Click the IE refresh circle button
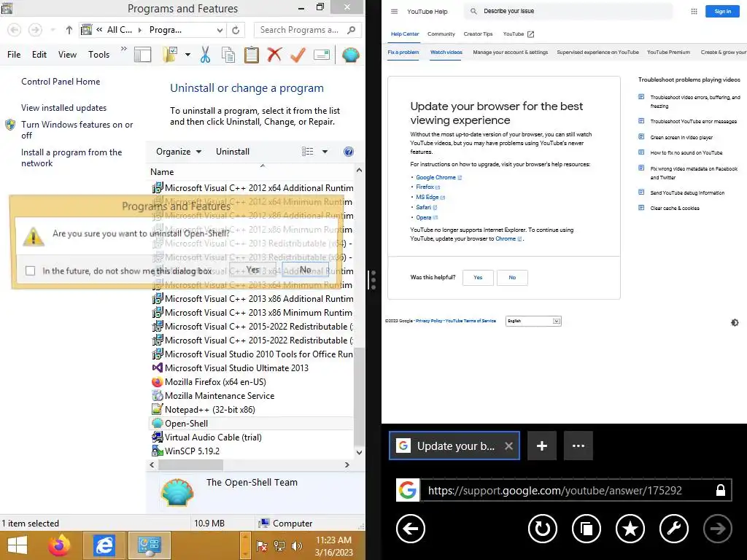 [x=543, y=529]
